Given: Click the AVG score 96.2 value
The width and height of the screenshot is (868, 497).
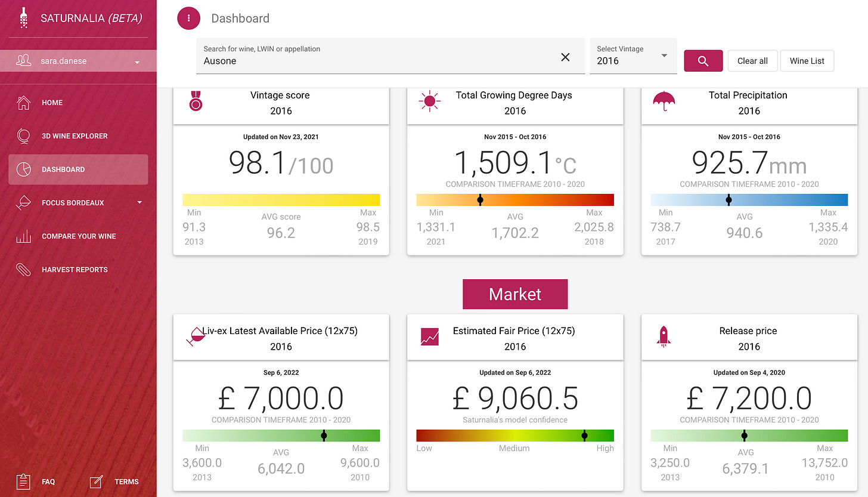Looking at the screenshot, I should [281, 233].
